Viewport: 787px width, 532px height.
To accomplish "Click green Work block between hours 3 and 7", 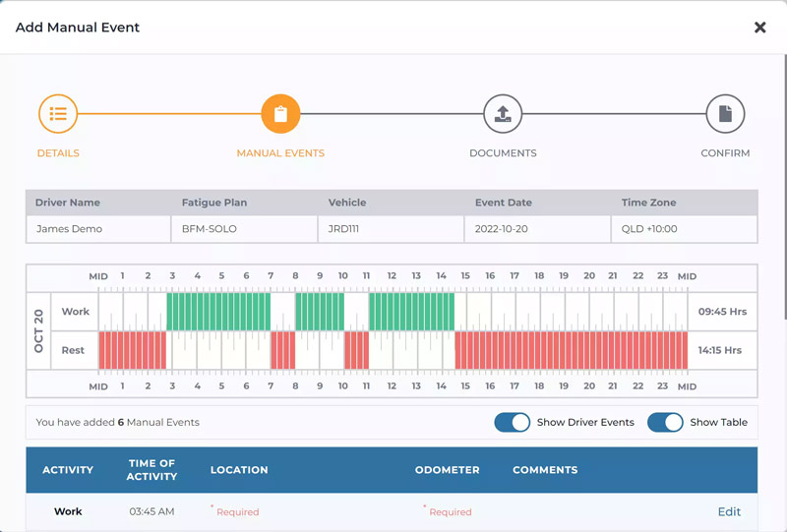I will coord(218,312).
